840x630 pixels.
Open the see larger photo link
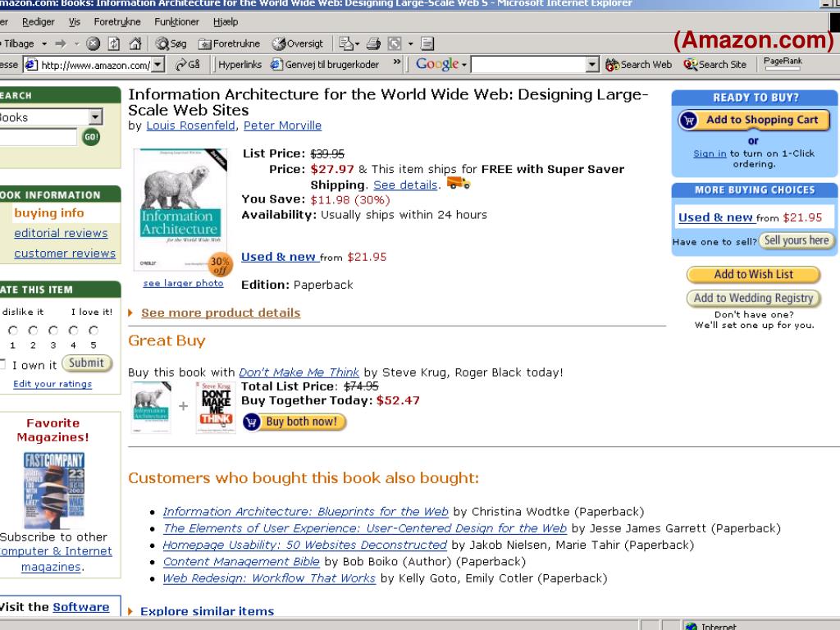183,283
